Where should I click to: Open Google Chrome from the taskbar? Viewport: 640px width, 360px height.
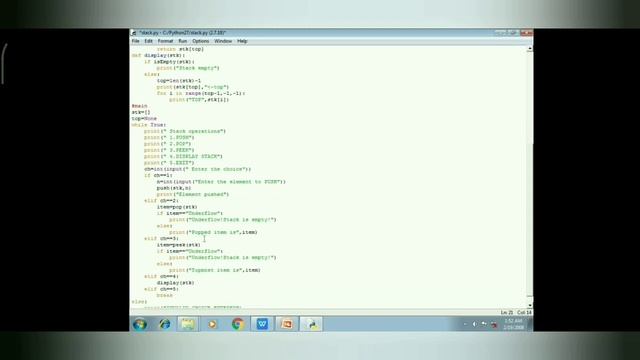238,324
